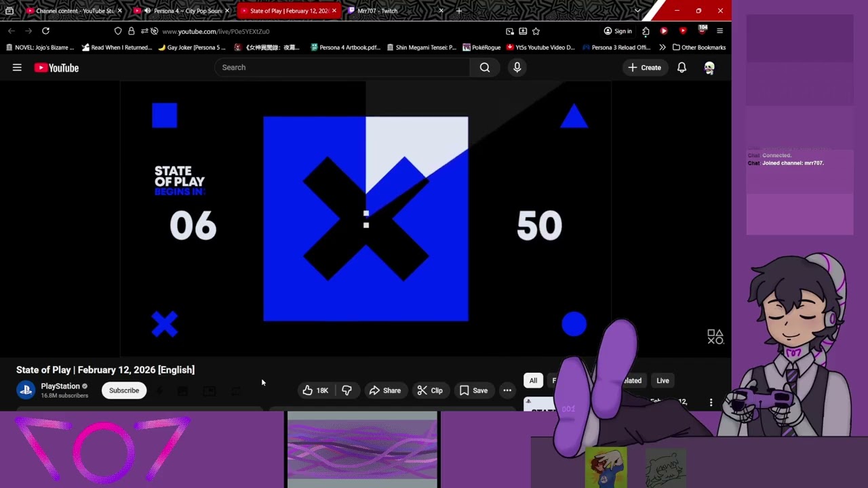Open the tracking protection shield icon

[x=118, y=31]
